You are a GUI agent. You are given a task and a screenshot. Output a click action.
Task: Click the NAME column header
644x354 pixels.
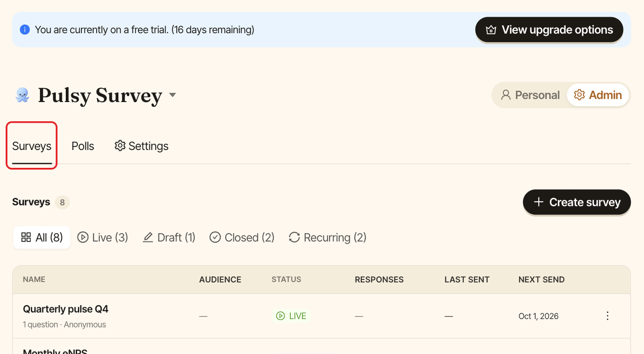(34, 279)
